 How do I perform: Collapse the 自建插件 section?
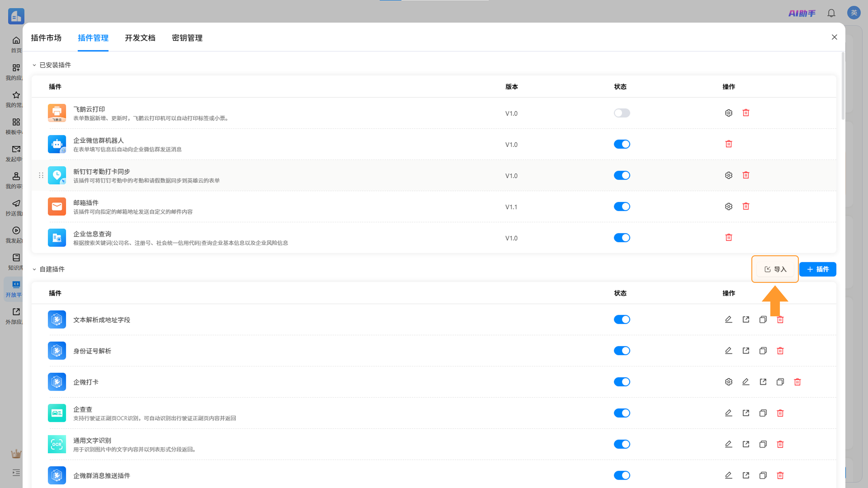34,269
